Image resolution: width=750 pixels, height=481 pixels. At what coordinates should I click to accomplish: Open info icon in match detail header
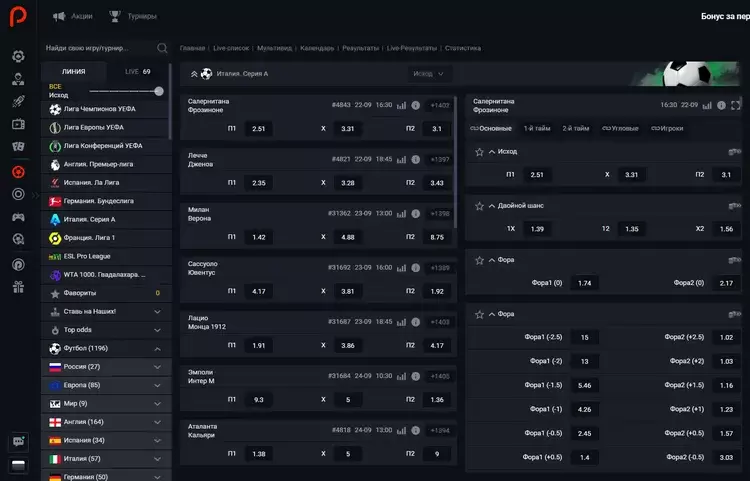point(721,105)
